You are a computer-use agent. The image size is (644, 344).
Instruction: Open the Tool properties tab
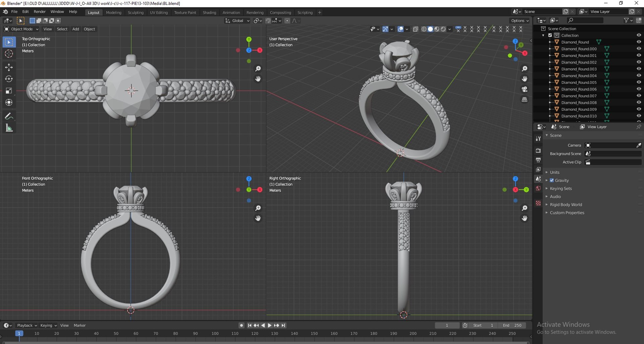538,138
